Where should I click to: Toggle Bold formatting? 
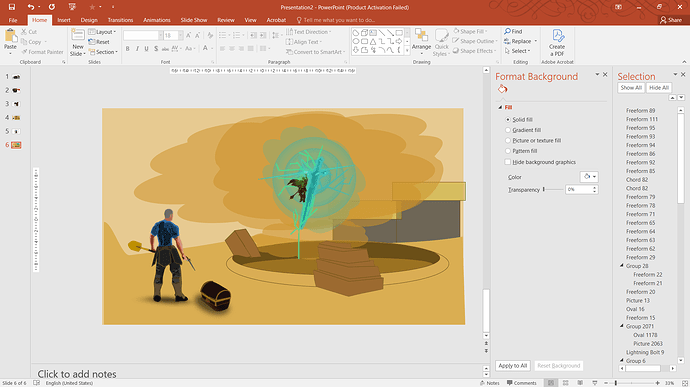(x=128, y=48)
